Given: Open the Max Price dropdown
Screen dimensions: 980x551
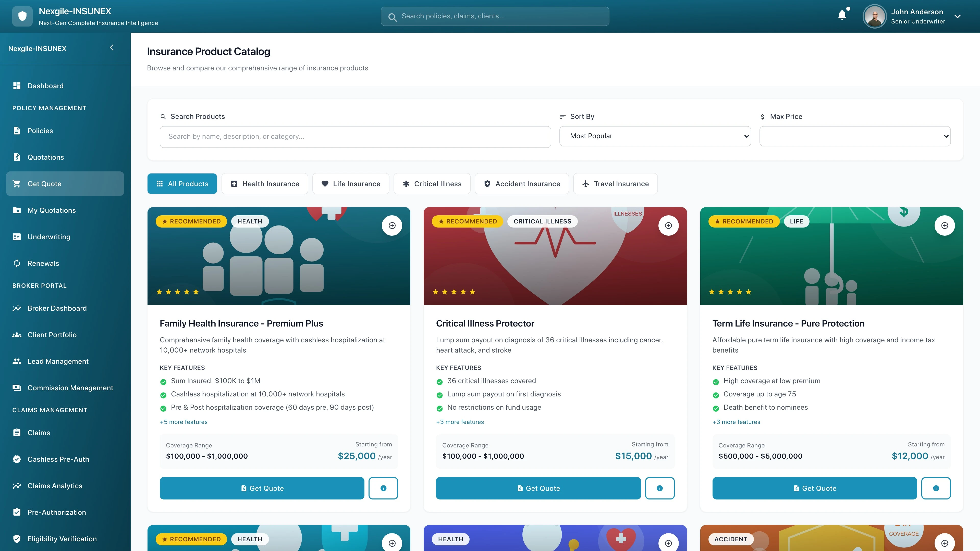Looking at the screenshot, I should 854,136.
